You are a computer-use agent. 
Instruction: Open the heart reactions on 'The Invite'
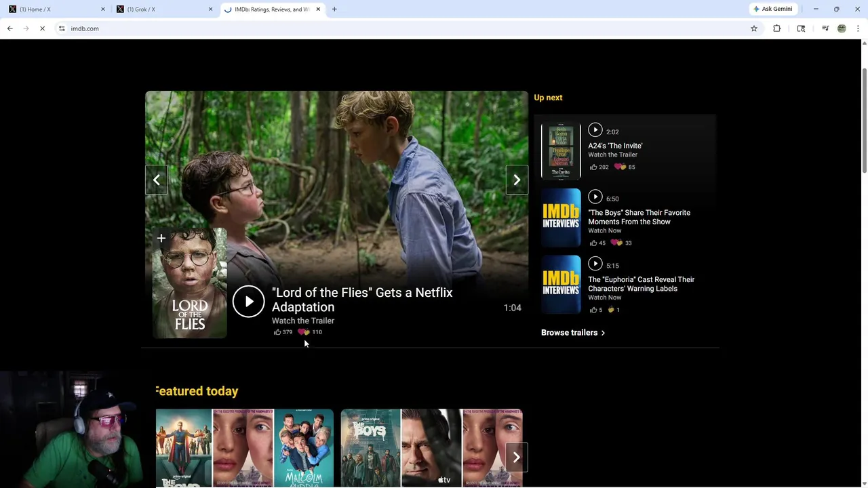pos(625,167)
